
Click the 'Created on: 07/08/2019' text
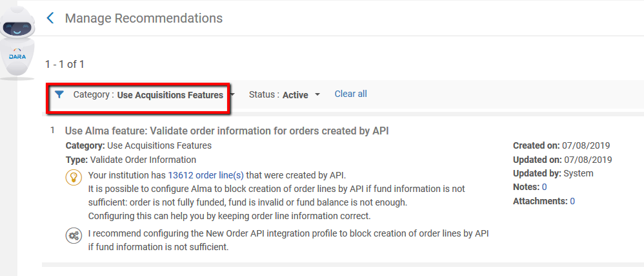(561, 145)
